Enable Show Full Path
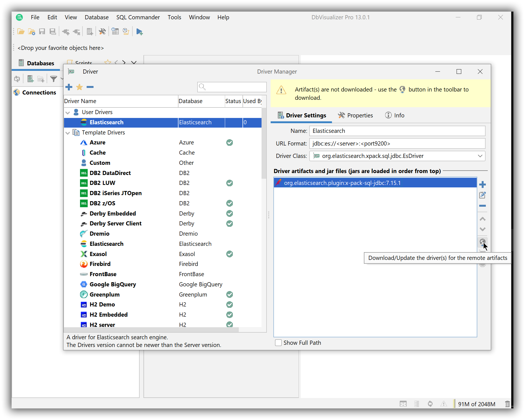The width and height of the screenshot is (525, 420). pyautogui.click(x=278, y=343)
